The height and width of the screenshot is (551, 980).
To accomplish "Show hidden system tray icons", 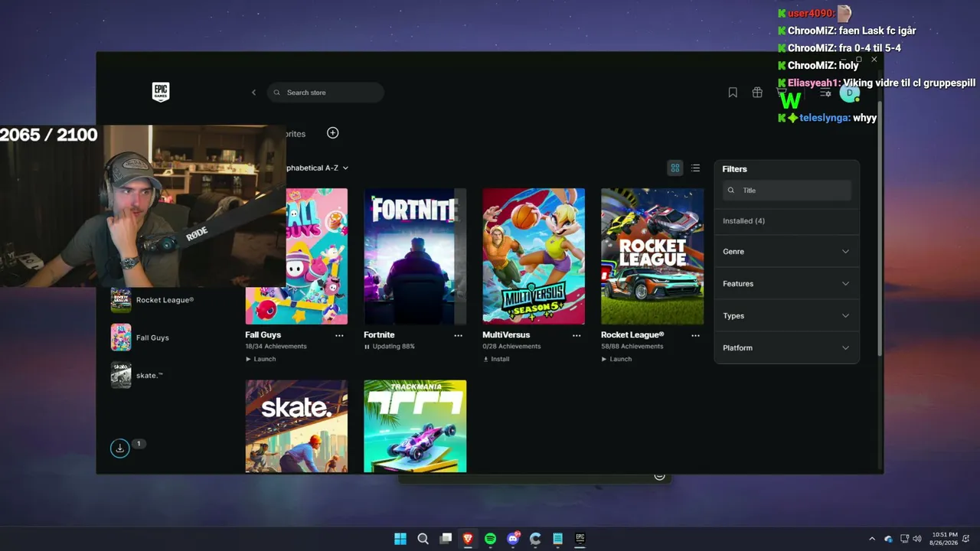I will click(872, 539).
